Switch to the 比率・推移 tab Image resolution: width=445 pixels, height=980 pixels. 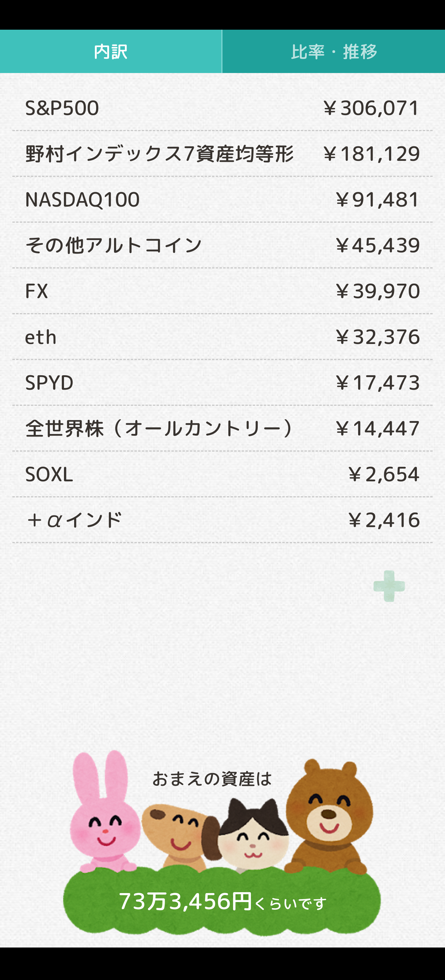point(334,52)
